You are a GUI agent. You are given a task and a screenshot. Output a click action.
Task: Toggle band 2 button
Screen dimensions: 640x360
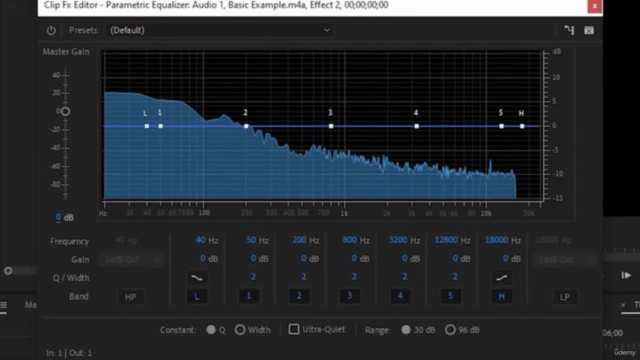pyautogui.click(x=299, y=296)
